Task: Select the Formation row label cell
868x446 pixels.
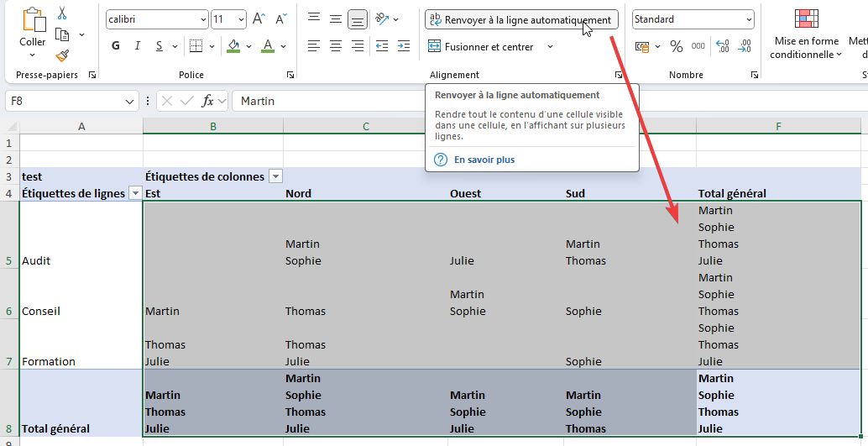Action: (81, 344)
